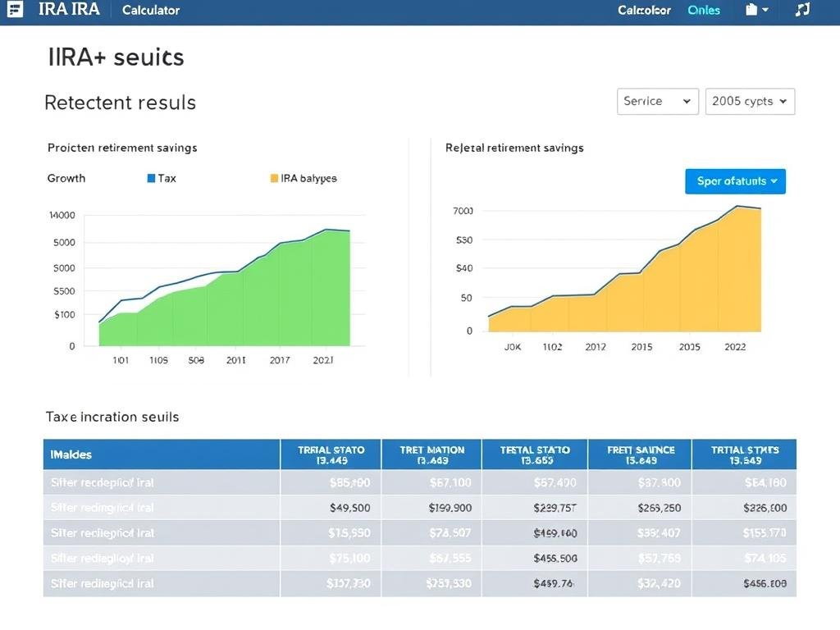Select Calculator in the top navigation
Viewport: 840px width, 630px height.
coord(151,10)
